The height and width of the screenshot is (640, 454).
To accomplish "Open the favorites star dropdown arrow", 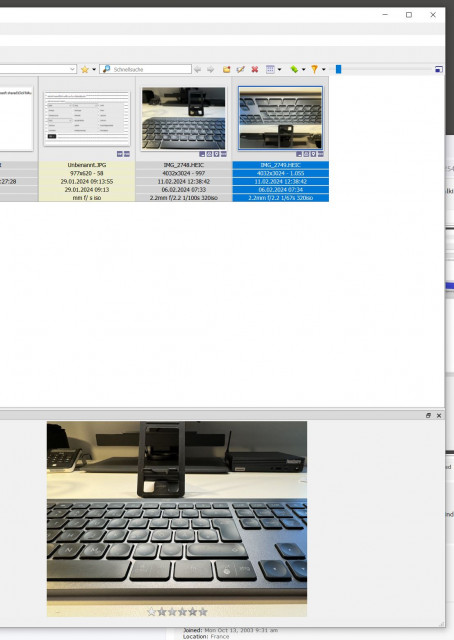I will [94, 69].
